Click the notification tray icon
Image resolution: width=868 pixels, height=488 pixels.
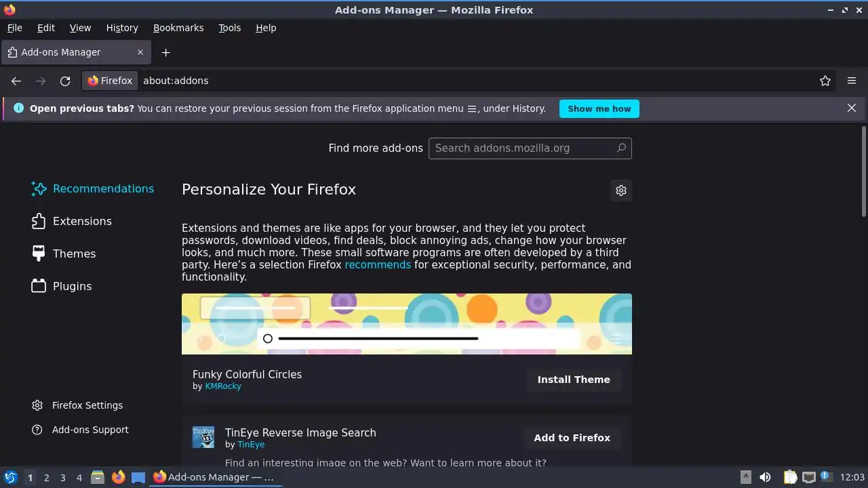coord(826,477)
